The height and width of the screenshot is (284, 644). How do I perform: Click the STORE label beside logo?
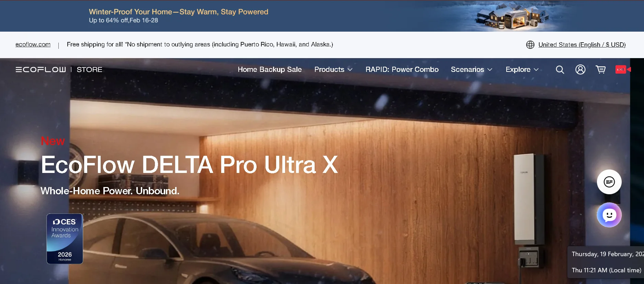89,69
